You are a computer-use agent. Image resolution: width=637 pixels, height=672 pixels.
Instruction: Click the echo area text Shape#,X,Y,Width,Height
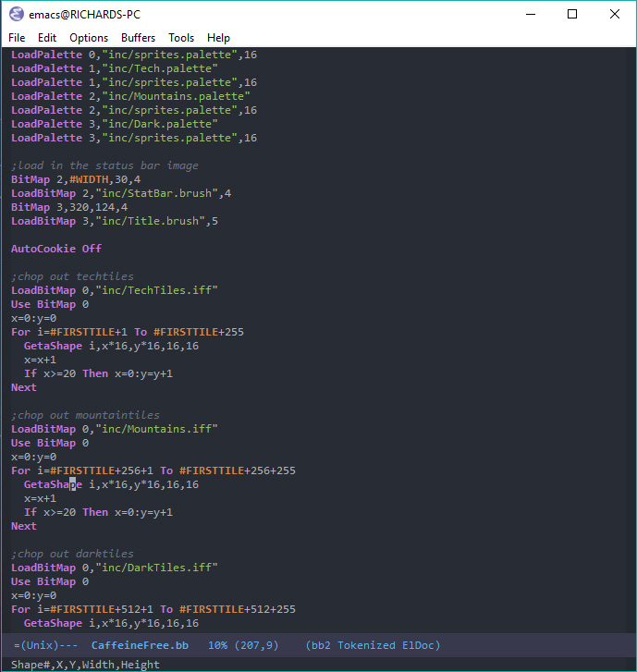[85, 665]
